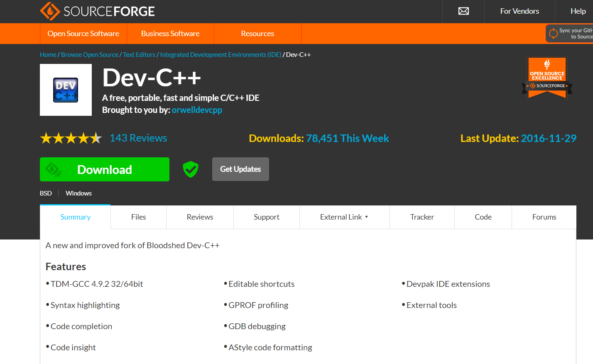Open the 143 Reviews link
Screen dimensions: 593x364
138,138
